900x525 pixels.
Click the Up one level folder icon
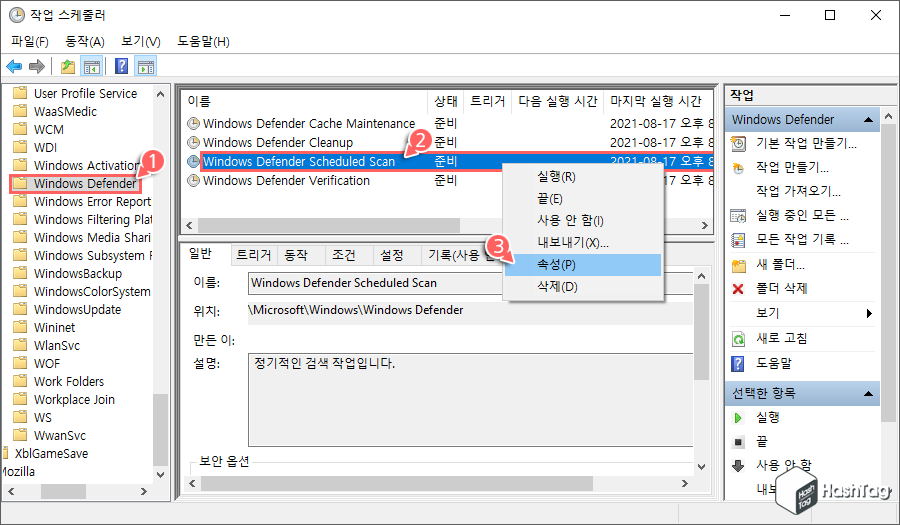point(68,67)
